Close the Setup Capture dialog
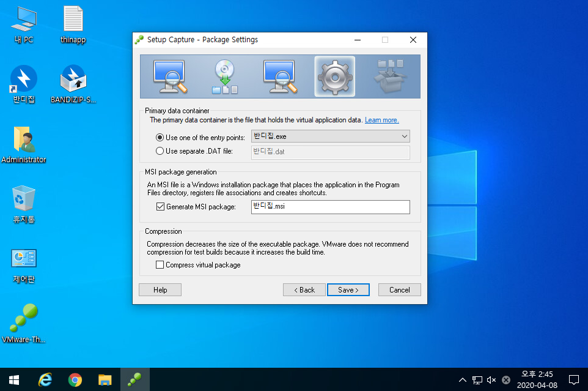 coord(413,40)
